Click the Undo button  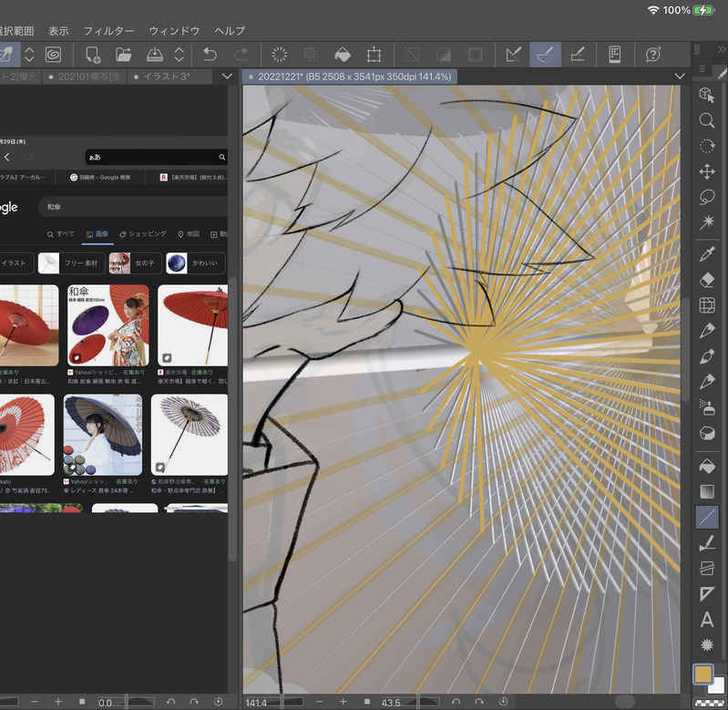point(210,55)
